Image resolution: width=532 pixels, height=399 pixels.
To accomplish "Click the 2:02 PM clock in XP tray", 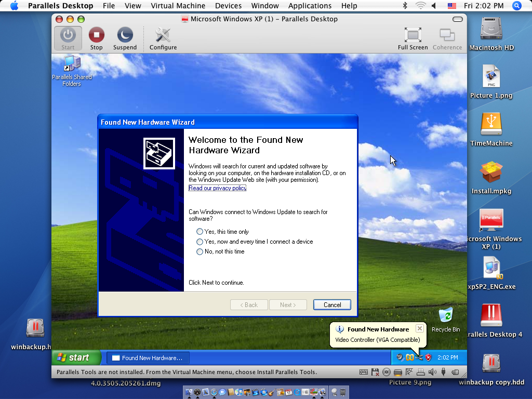I will coord(447,357).
